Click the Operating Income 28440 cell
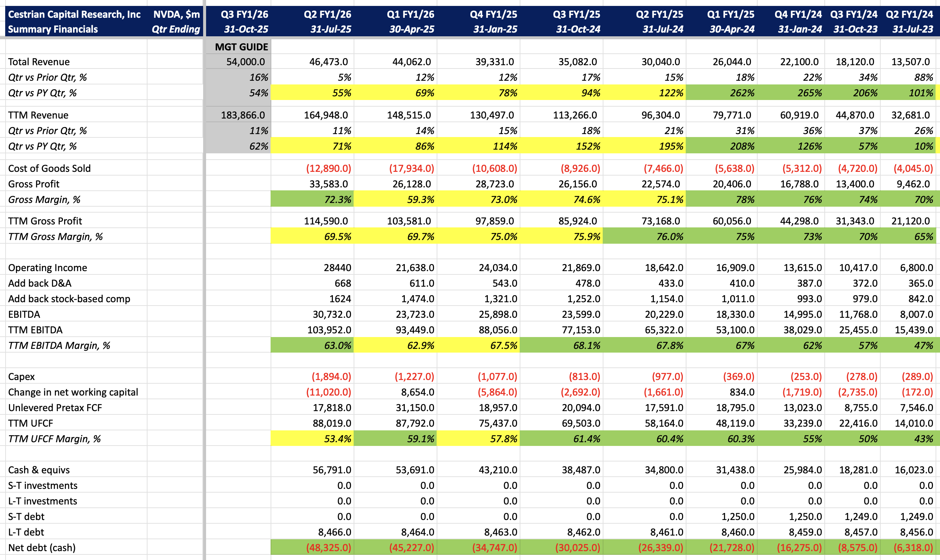Screen dimensions: 940x560 [337, 267]
